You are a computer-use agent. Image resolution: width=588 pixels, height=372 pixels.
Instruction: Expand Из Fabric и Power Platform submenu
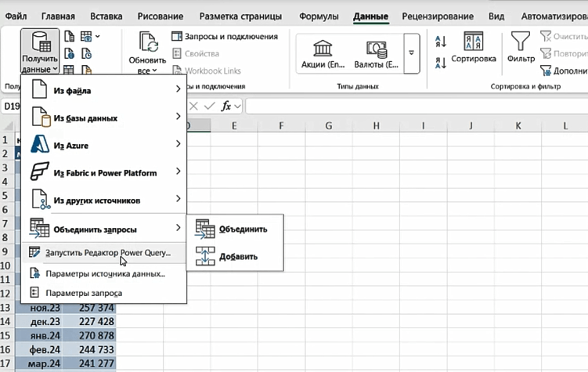[179, 171]
